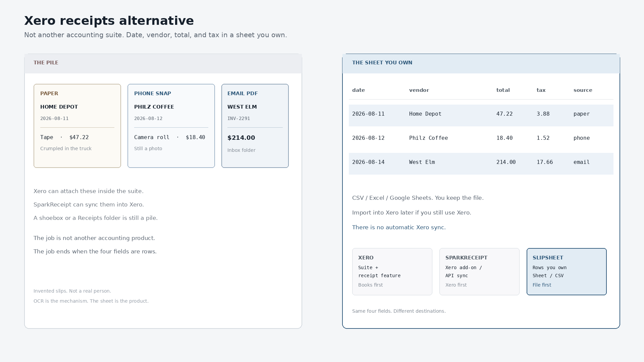Image resolution: width=644 pixels, height=362 pixels.
Task: Click 'OCR is the mechanism' footnote
Action: [91, 301]
